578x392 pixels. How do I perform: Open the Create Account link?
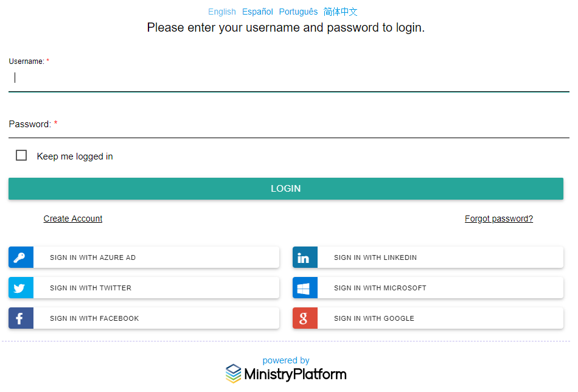coord(72,219)
